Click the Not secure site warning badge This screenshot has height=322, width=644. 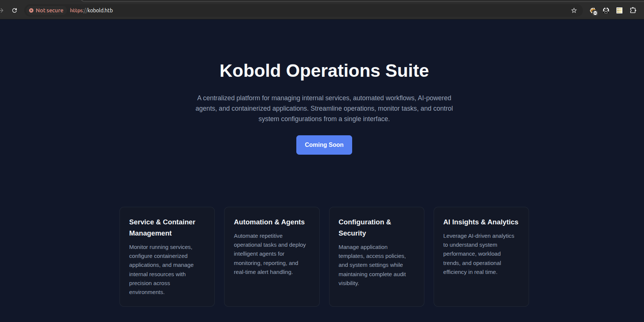46,10
